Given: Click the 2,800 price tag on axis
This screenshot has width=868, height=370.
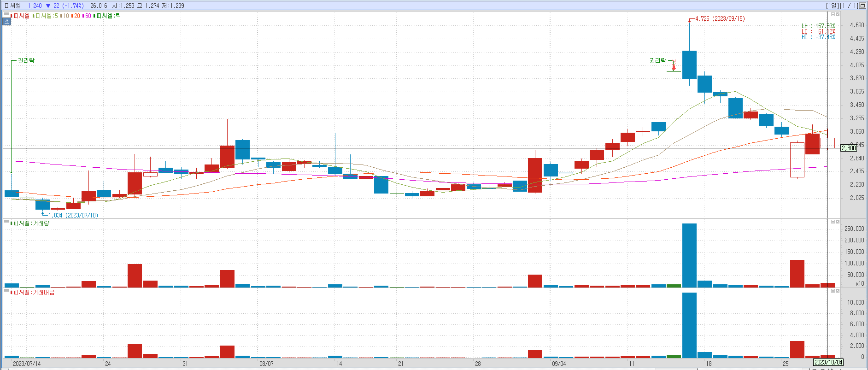Looking at the screenshot, I should (849, 148).
